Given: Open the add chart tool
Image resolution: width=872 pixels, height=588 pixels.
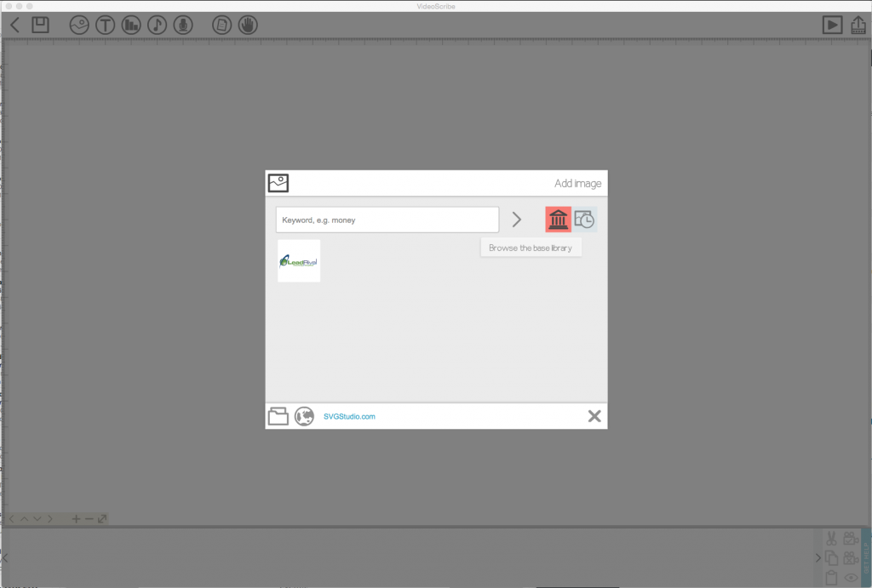Looking at the screenshot, I should 130,25.
